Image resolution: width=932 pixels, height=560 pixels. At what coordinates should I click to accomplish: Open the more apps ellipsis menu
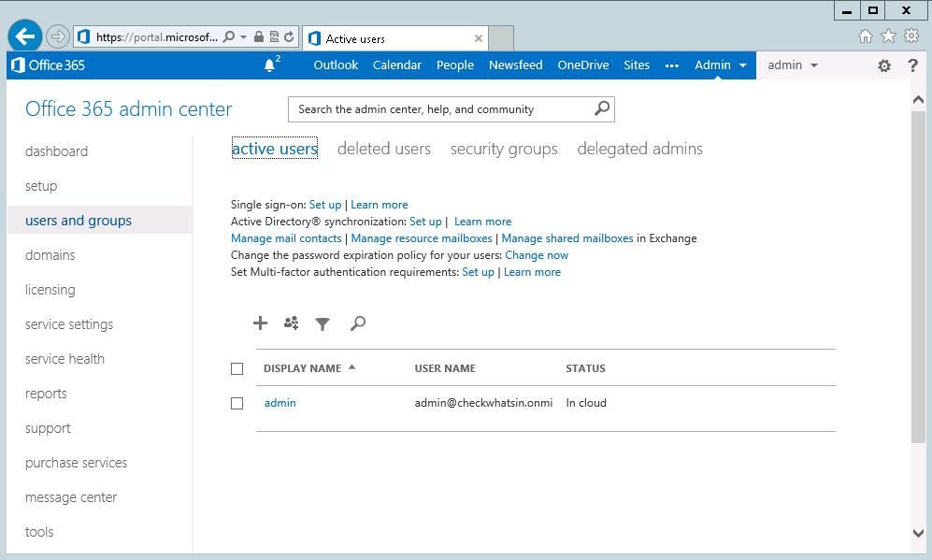672,66
